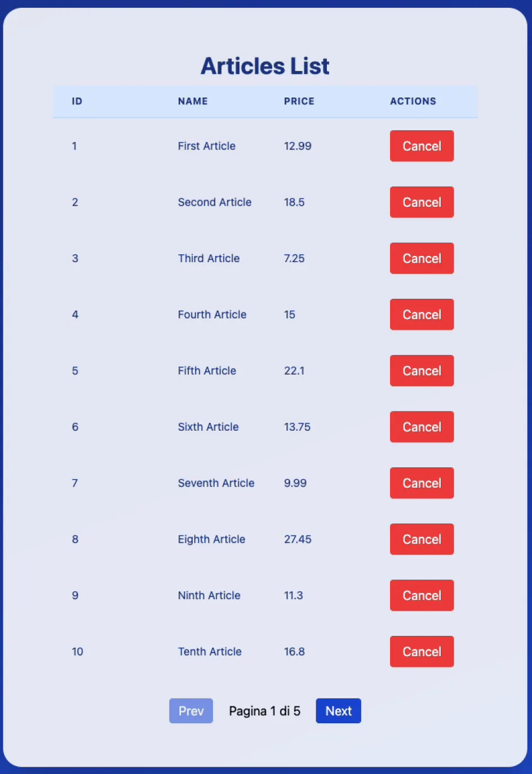
Task: Go to the Next page
Action: (338, 711)
